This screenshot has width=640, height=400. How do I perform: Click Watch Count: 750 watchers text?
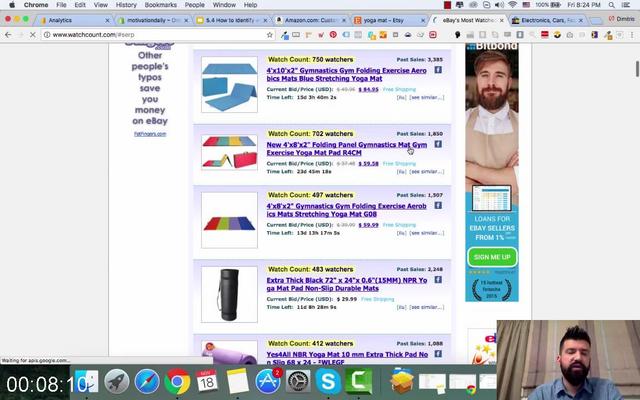310,60
